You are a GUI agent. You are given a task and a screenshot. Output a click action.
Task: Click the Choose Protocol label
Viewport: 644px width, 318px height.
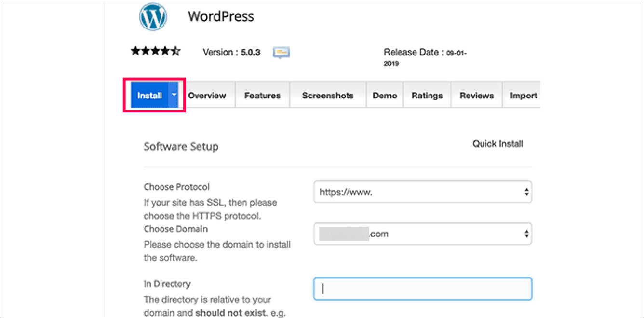(x=176, y=187)
